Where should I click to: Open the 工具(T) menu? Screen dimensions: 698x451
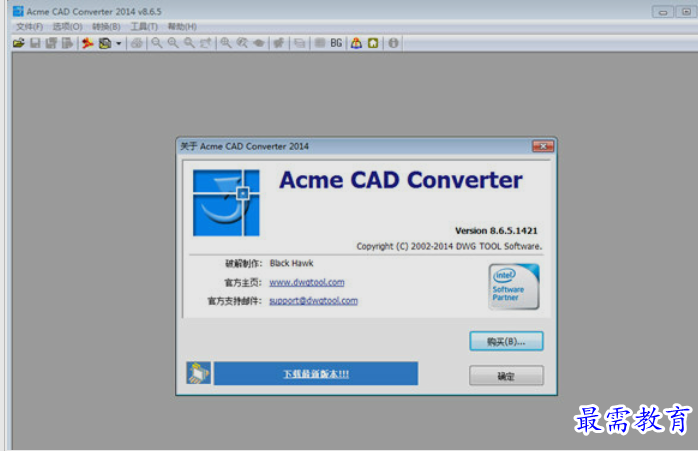point(144,27)
